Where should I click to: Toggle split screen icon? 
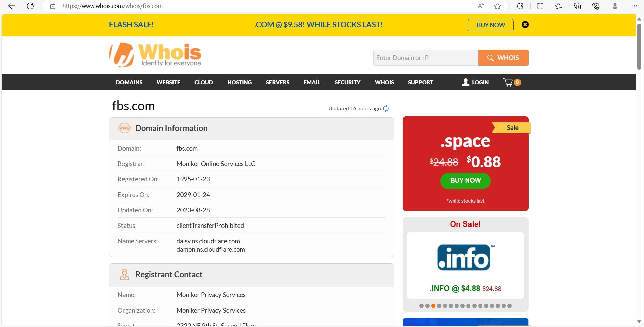pyautogui.click(x=540, y=6)
